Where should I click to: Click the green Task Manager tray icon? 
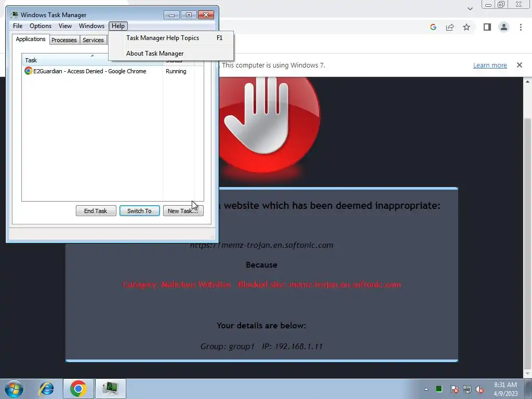click(439, 389)
